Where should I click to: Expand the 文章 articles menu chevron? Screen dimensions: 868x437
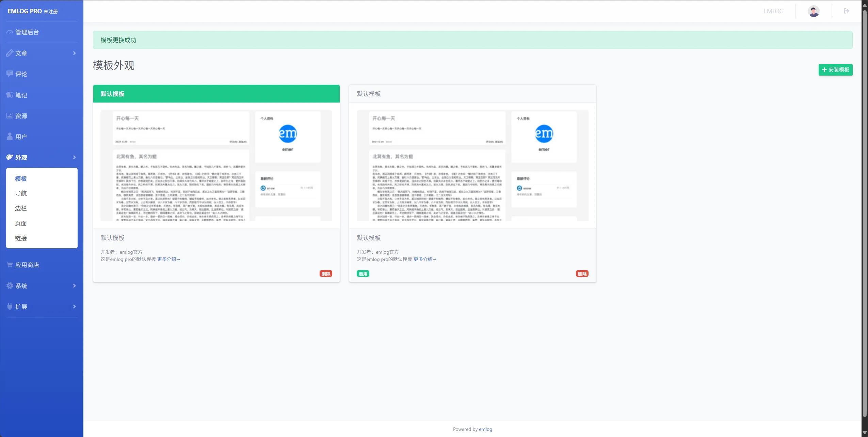click(74, 53)
